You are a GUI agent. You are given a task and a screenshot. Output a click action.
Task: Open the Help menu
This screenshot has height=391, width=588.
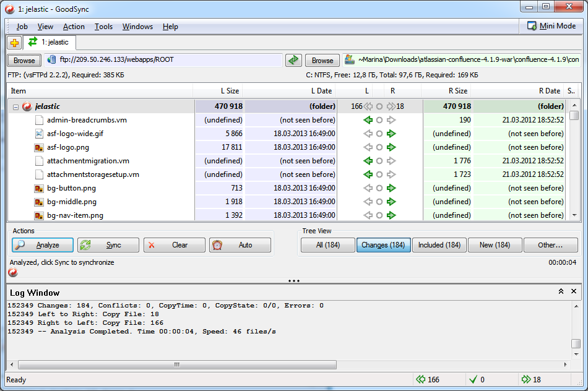(x=170, y=27)
